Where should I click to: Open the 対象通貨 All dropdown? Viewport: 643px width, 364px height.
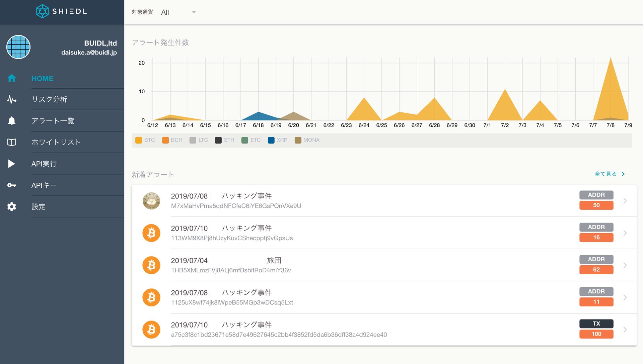point(178,12)
